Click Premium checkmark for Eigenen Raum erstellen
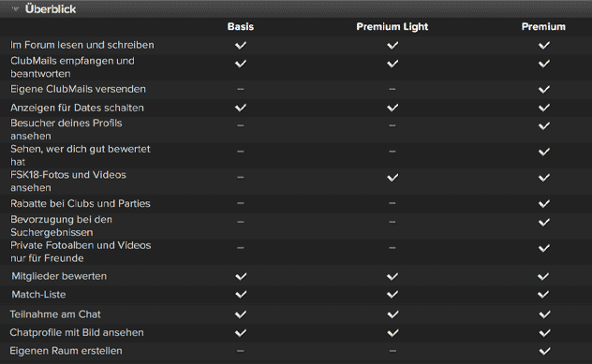Viewport: 592px width, 364px height. (544, 351)
